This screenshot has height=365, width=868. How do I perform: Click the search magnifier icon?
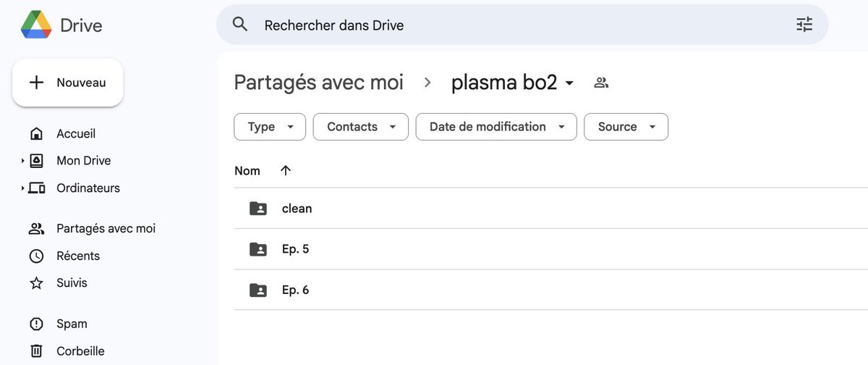pyautogui.click(x=240, y=25)
